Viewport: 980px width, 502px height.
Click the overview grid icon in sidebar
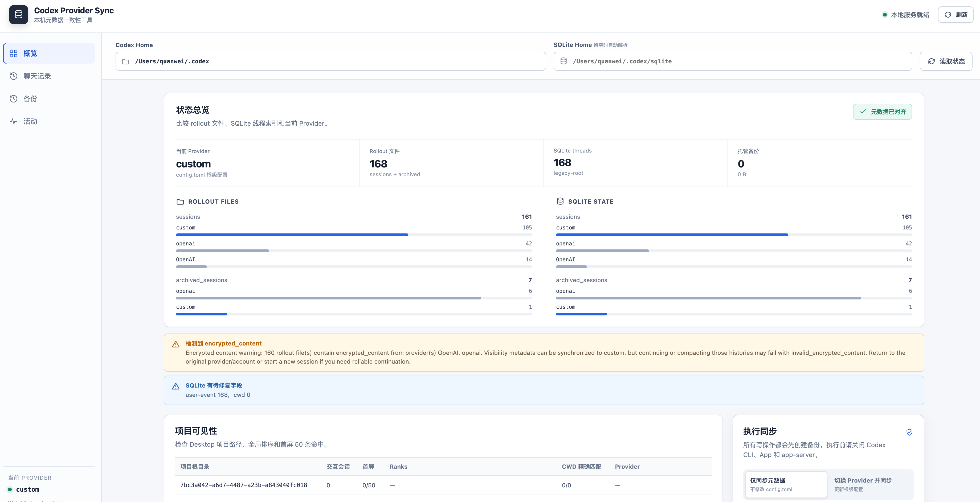[x=14, y=54]
